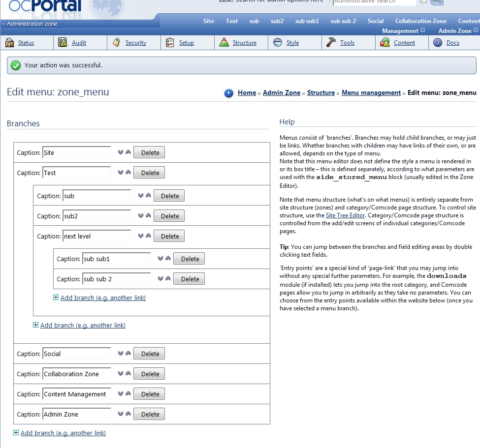
Task: Expand Add branch below next level group
Action: click(x=35, y=325)
